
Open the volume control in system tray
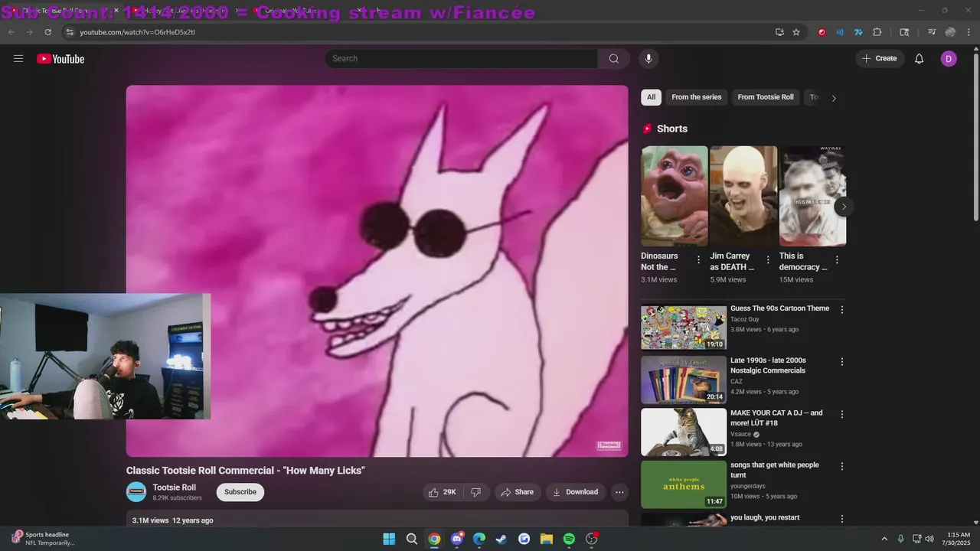(929, 539)
